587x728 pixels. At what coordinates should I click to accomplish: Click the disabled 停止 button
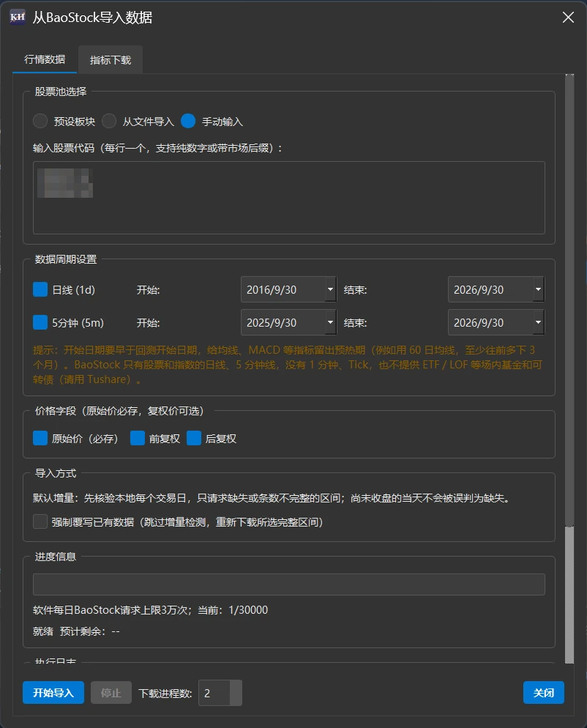111,693
